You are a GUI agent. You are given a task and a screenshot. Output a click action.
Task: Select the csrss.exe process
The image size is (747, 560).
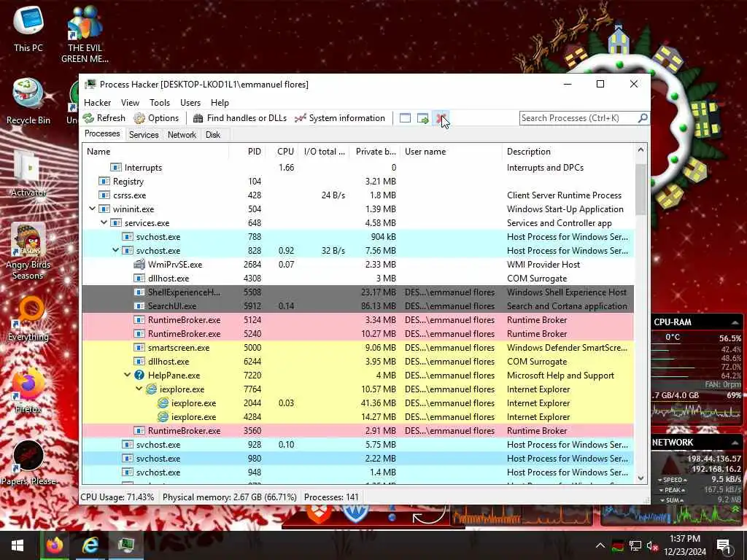point(358,195)
